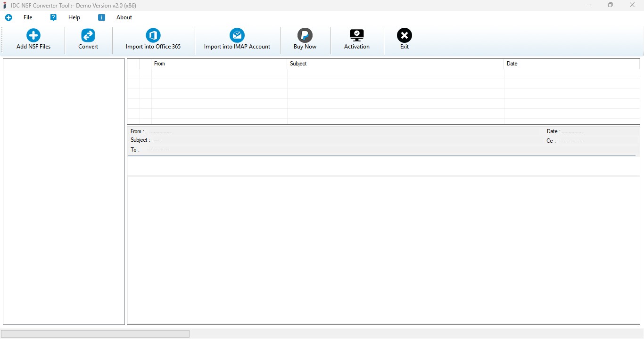Click the Import into Office 365 icon
The width and height of the screenshot is (644, 339).
point(153,35)
